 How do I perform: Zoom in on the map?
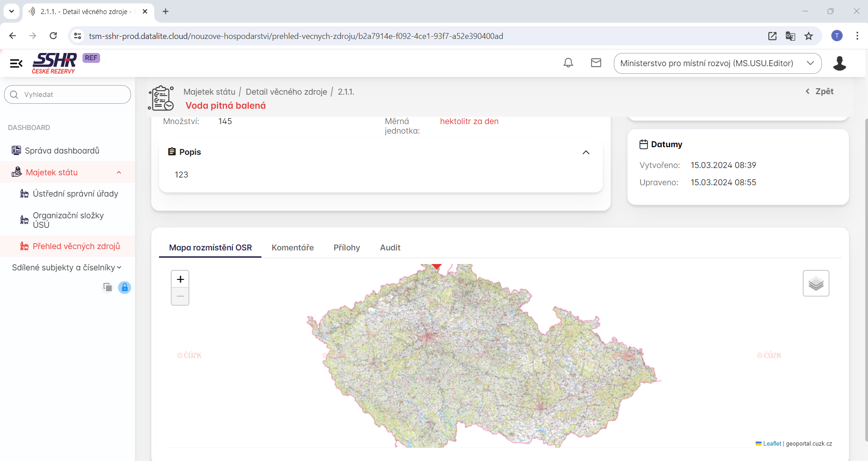180,279
